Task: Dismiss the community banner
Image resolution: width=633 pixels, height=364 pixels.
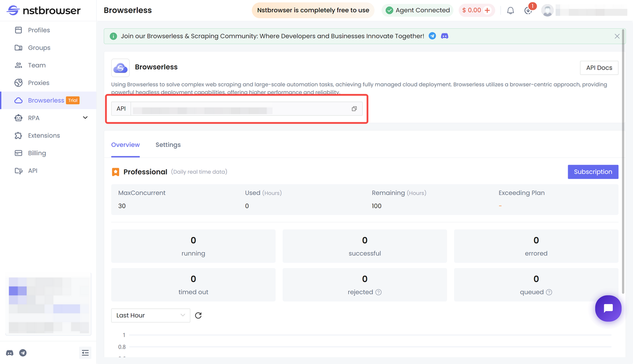Action: click(617, 36)
